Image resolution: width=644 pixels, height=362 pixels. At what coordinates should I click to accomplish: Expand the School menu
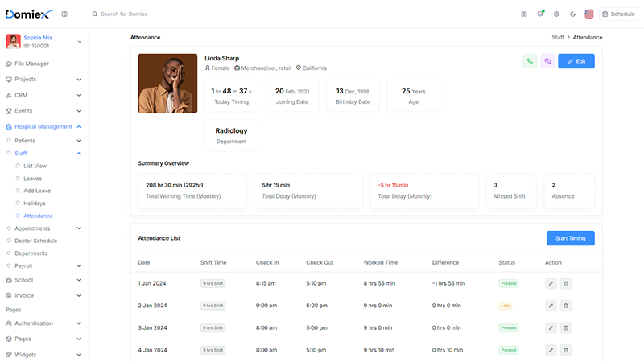point(43,280)
